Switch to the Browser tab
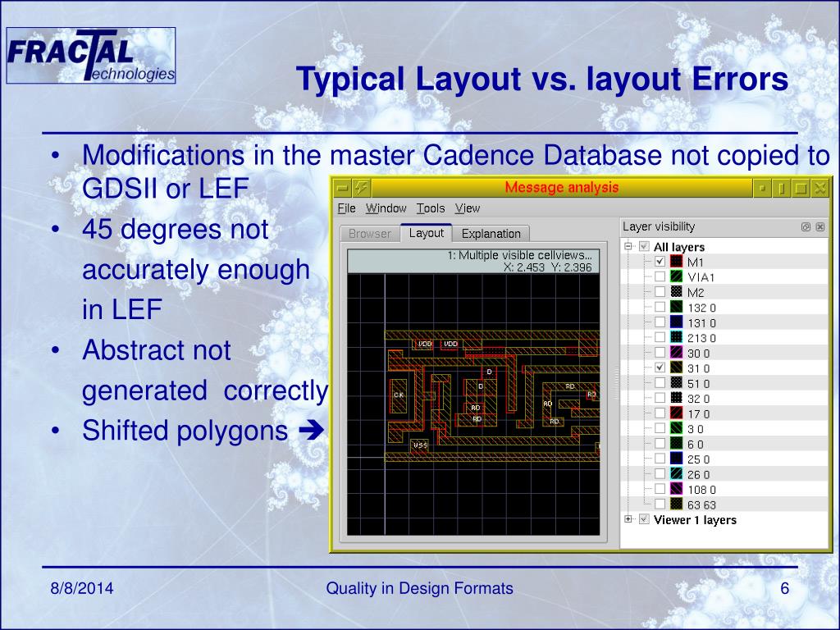The image size is (840, 630). coord(370,234)
